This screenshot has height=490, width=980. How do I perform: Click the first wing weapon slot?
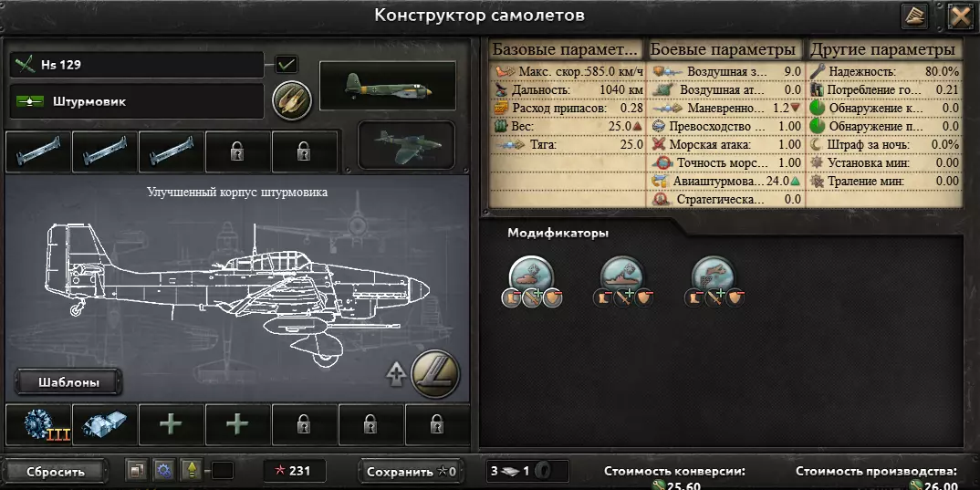click(38, 151)
